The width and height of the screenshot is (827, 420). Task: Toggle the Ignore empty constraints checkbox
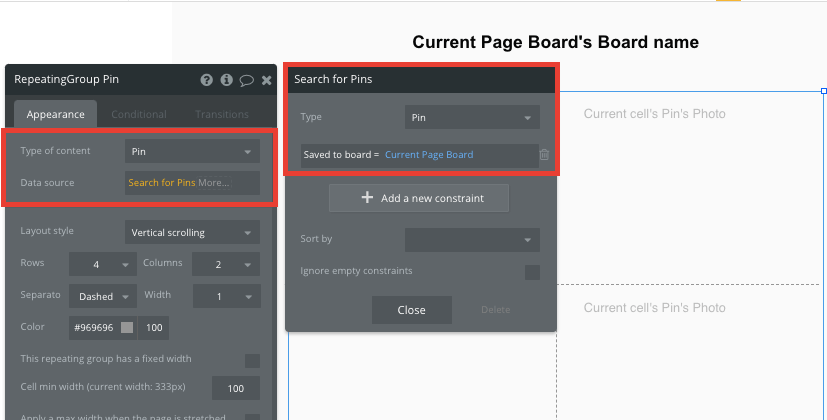click(x=532, y=272)
